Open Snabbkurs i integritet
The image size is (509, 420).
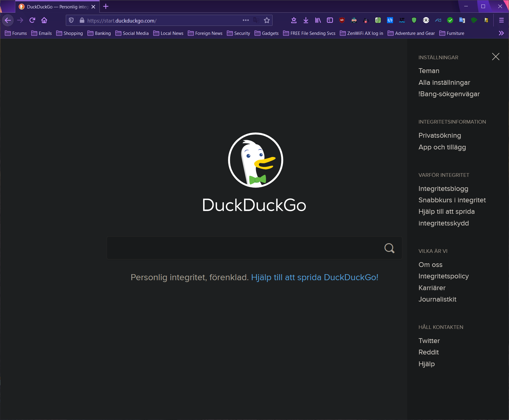[x=452, y=200]
